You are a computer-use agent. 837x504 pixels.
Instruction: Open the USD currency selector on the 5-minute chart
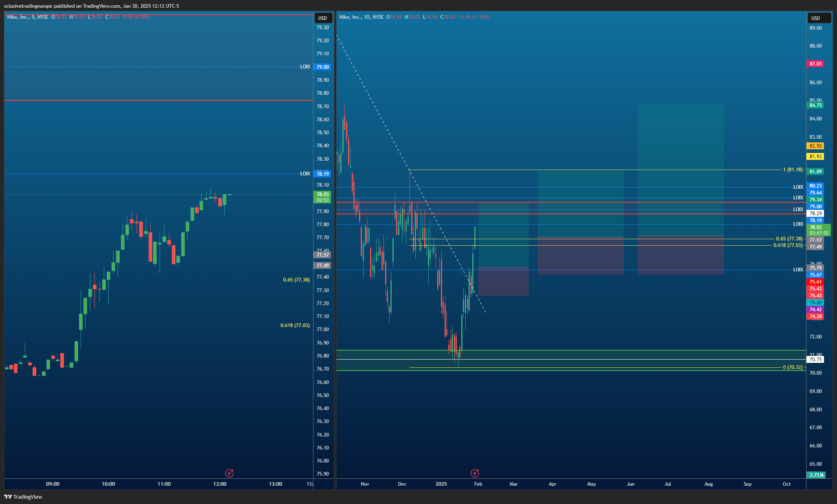323,18
